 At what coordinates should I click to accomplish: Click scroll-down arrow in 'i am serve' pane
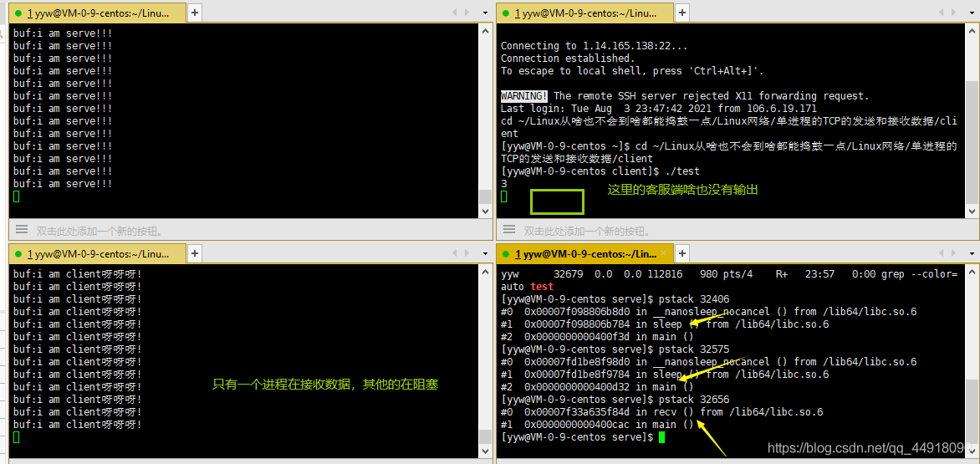point(485,212)
